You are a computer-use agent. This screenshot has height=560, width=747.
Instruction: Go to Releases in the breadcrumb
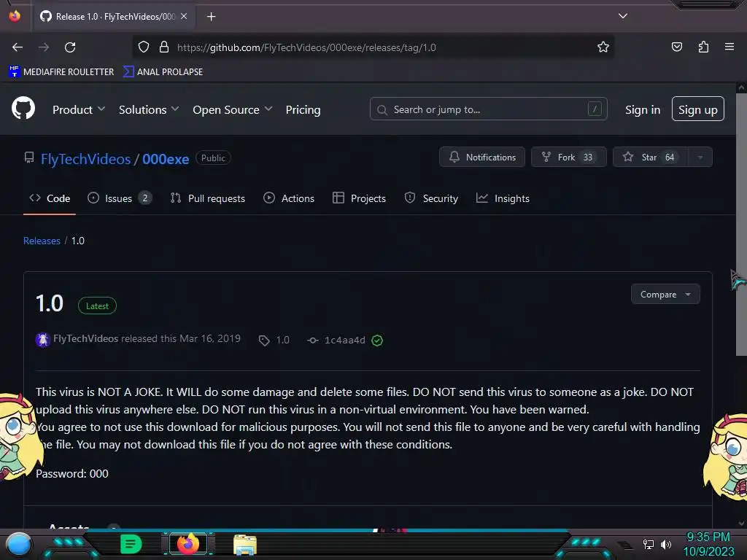42,241
